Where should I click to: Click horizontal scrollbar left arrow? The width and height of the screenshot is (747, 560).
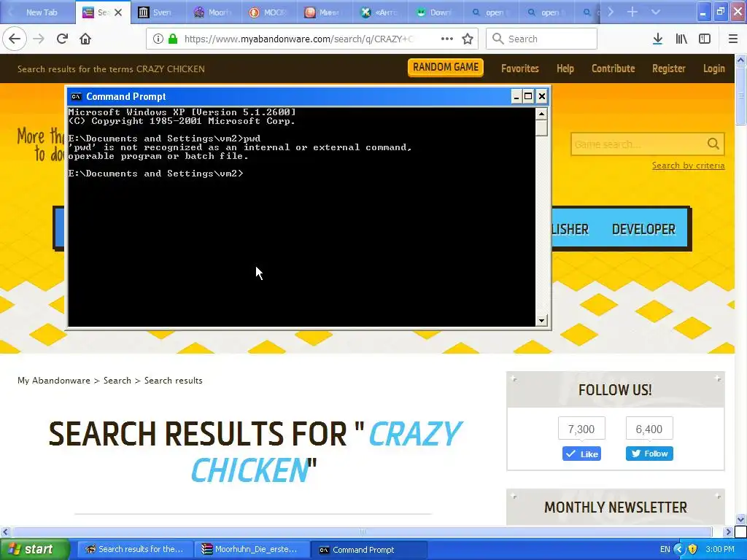(x=5, y=532)
